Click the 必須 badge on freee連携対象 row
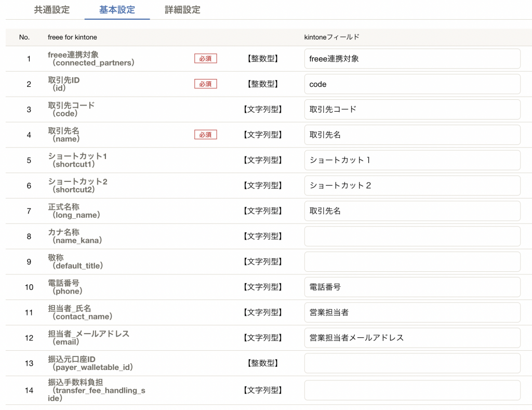 pos(206,59)
